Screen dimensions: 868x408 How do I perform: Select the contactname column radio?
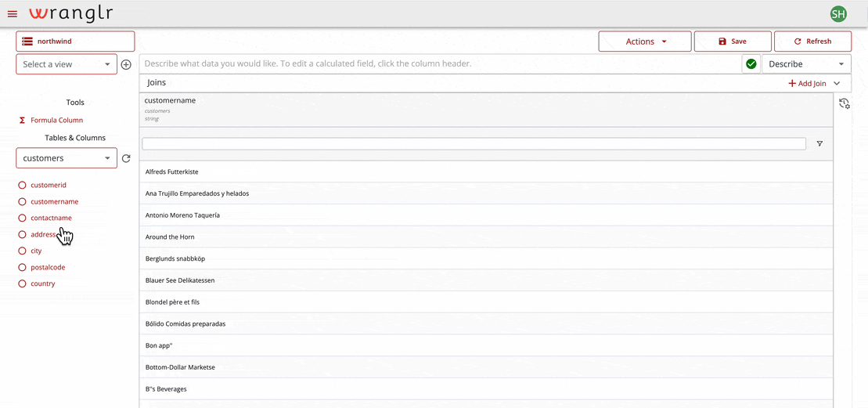pyautogui.click(x=22, y=218)
